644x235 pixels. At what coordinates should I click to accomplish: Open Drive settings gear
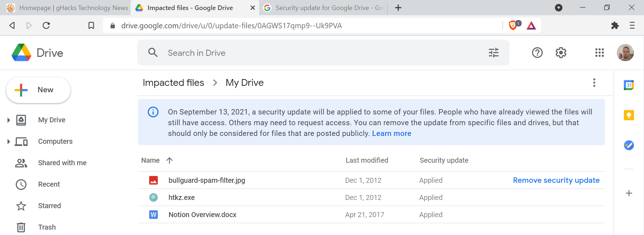pos(561,53)
